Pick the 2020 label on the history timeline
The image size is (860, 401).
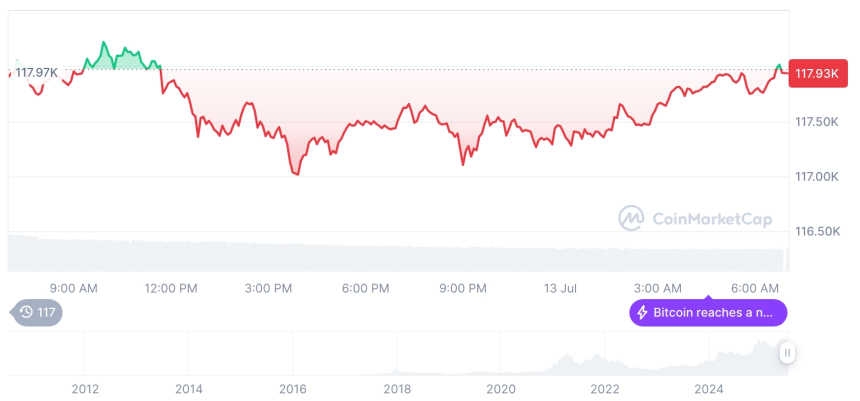500,388
